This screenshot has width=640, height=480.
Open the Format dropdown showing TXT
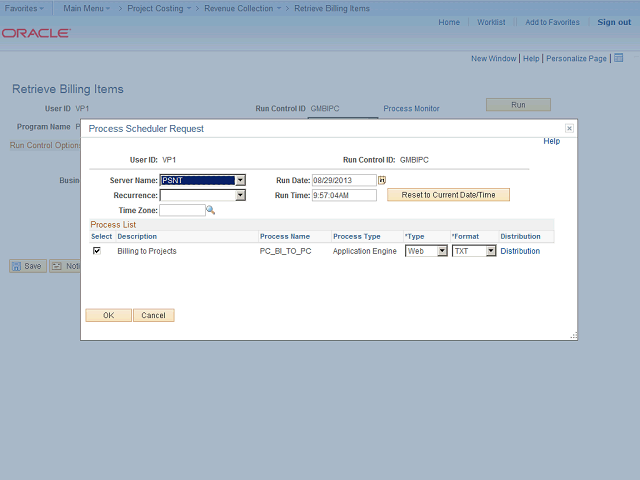click(491, 251)
